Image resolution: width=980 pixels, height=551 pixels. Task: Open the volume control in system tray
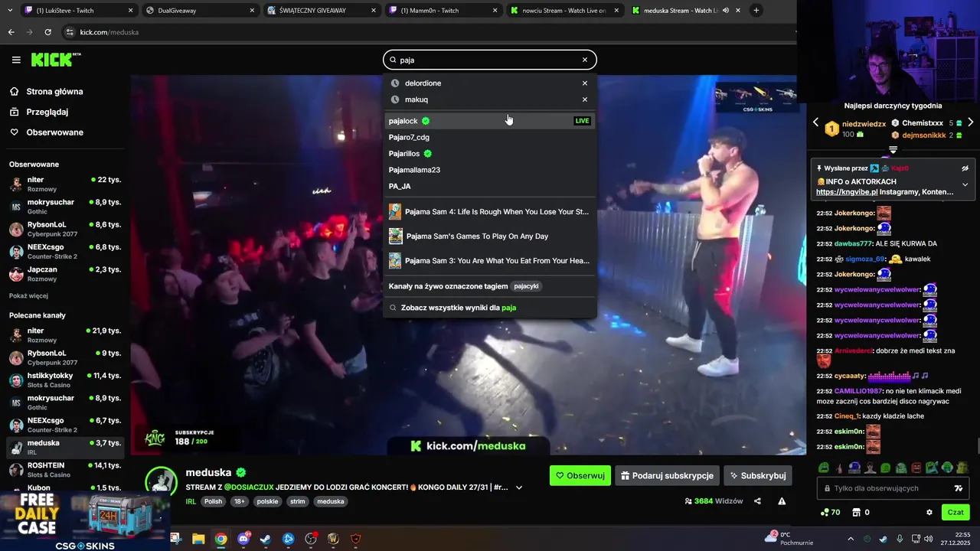[x=929, y=539]
